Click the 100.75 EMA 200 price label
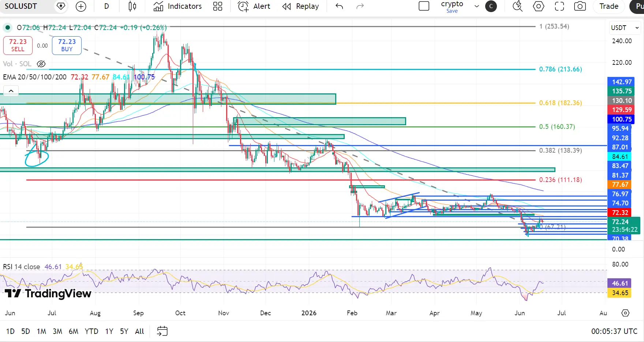644x342 pixels. 621,119
